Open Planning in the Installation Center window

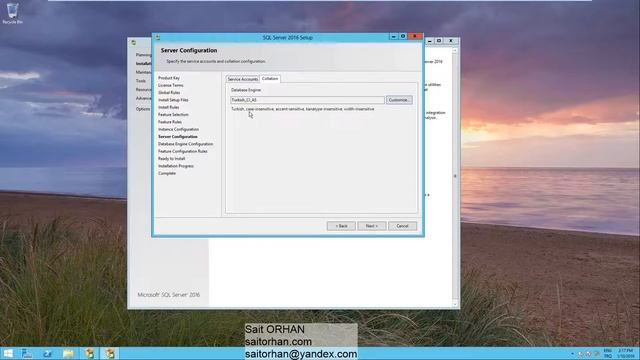click(x=143, y=55)
